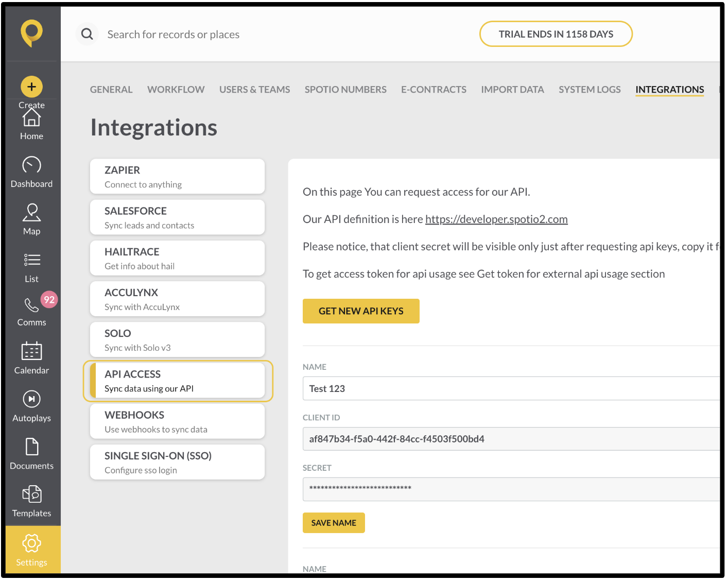Click the Integrations page heading
The height and width of the screenshot is (581, 728).
[153, 127]
